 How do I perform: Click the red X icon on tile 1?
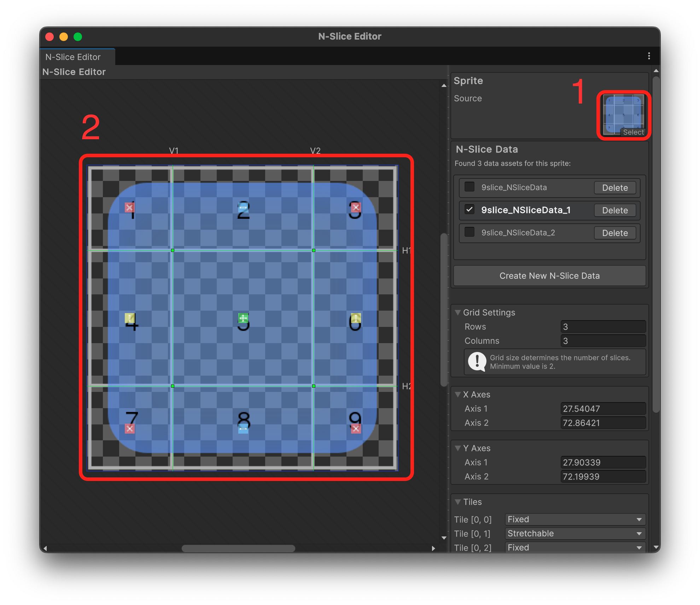tap(129, 207)
